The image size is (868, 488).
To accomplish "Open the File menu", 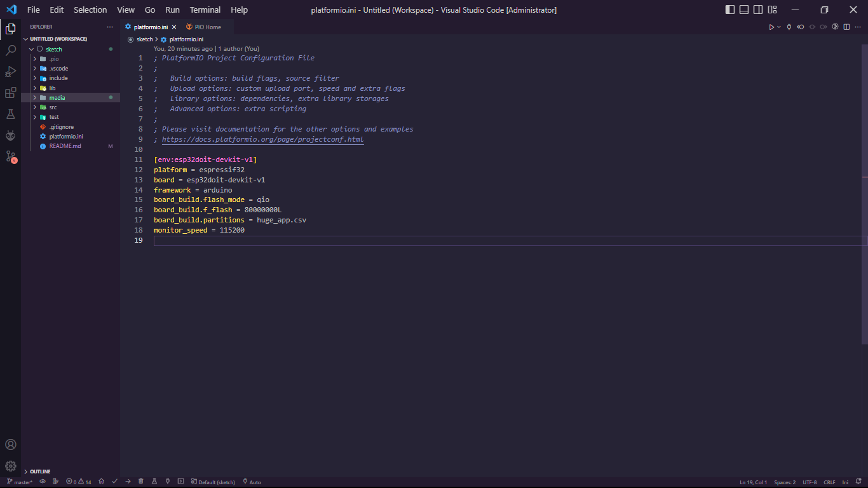I will pyautogui.click(x=33, y=10).
